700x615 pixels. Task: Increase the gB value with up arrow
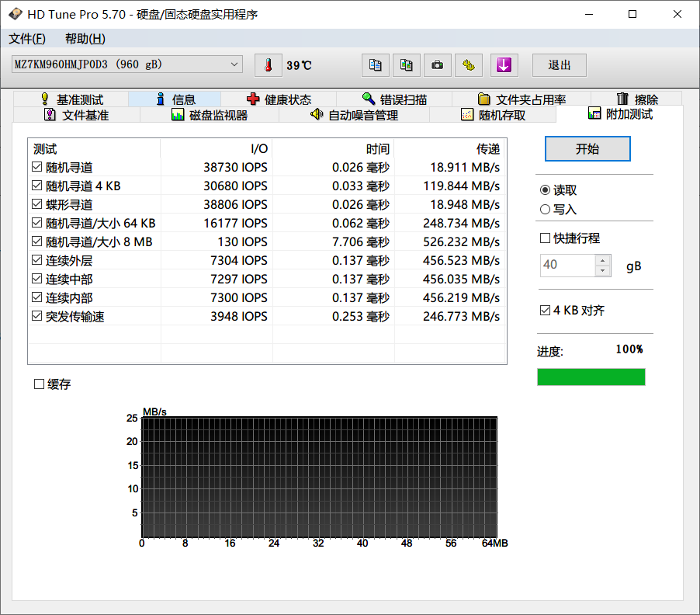[x=603, y=260]
